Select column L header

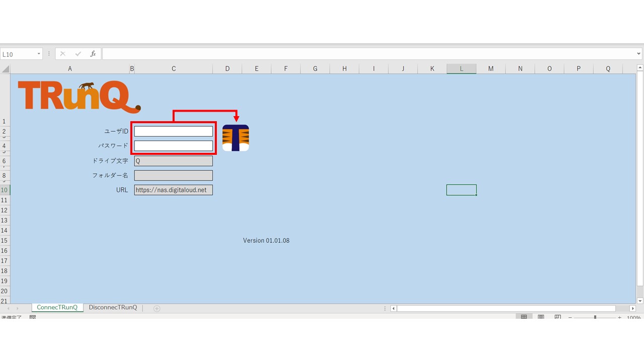point(461,69)
